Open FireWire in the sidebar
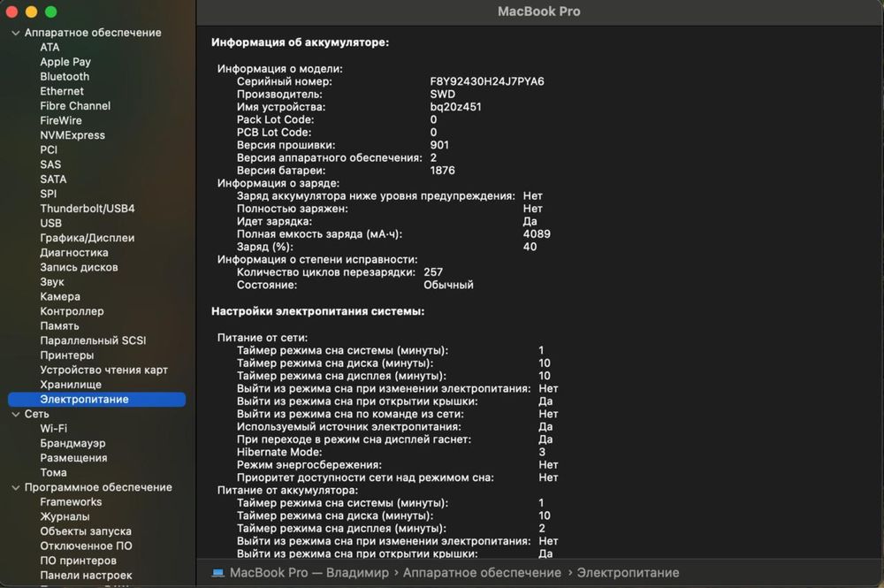The image size is (884, 588). (x=61, y=120)
